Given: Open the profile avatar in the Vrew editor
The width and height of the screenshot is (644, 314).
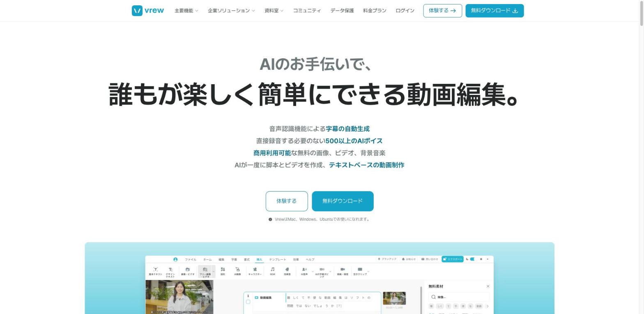Looking at the screenshot, I should [175, 259].
